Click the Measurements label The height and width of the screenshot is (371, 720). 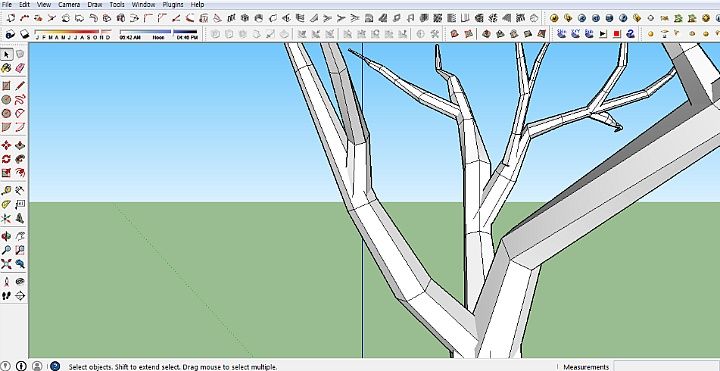(586, 367)
